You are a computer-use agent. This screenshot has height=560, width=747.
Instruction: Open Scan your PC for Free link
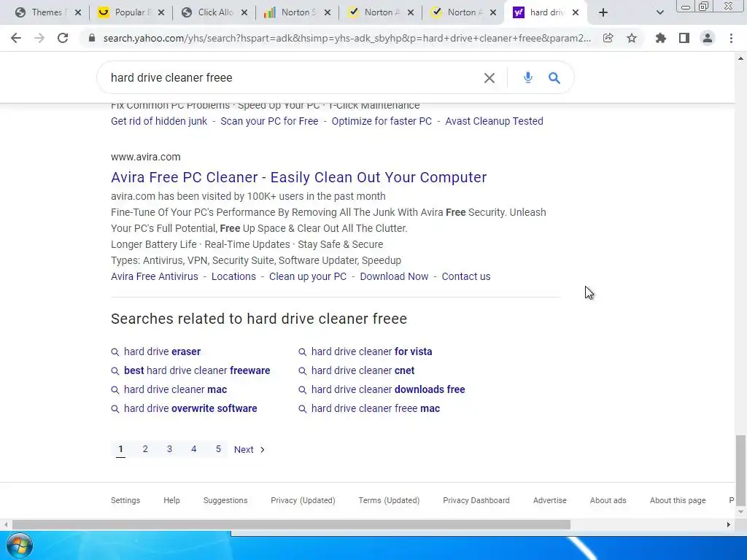tap(269, 121)
